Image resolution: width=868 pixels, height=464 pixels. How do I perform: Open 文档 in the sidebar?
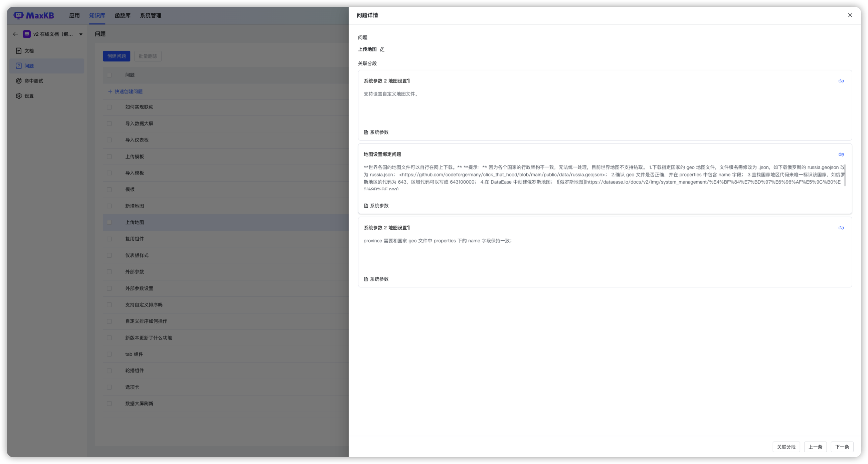[x=29, y=51]
